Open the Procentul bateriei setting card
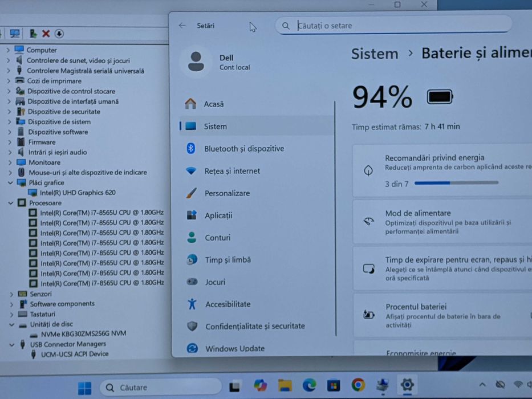This screenshot has height=399, width=532. [x=442, y=315]
